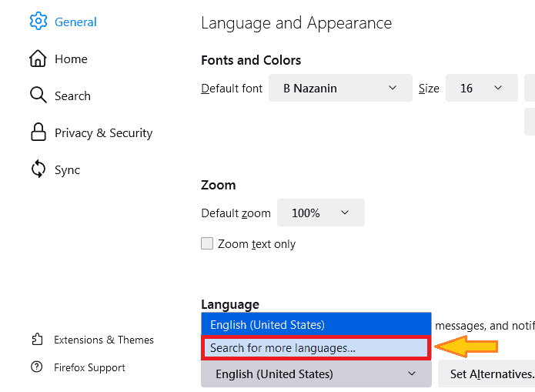Open the Default zoom 100% dropdown
The width and height of the screenshot is (535, 392).
320,213
